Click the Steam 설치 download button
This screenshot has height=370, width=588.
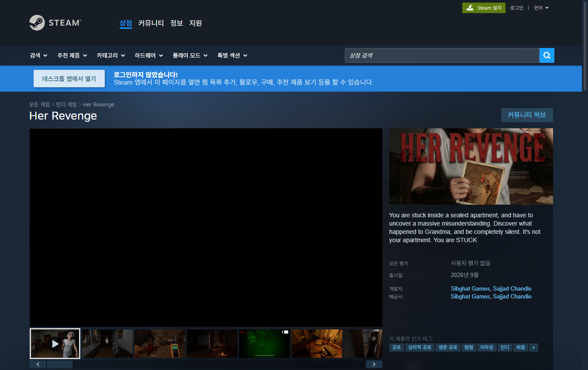click(x=484, y=8)
